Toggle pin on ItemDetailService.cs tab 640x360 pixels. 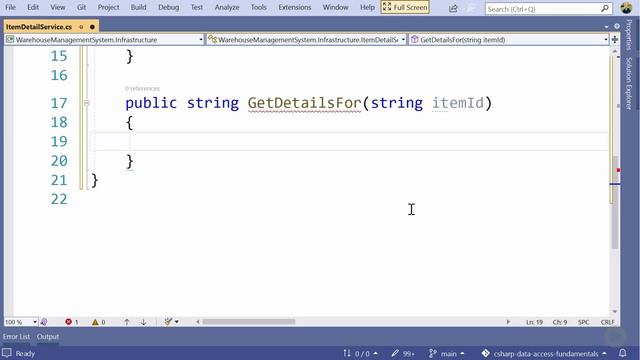tap(81, 27)
